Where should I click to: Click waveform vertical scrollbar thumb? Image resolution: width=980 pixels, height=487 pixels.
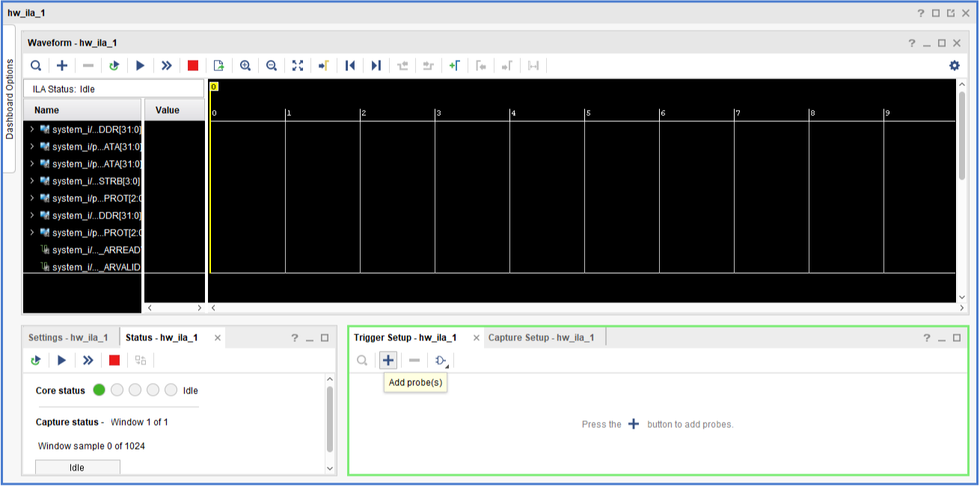962,135
